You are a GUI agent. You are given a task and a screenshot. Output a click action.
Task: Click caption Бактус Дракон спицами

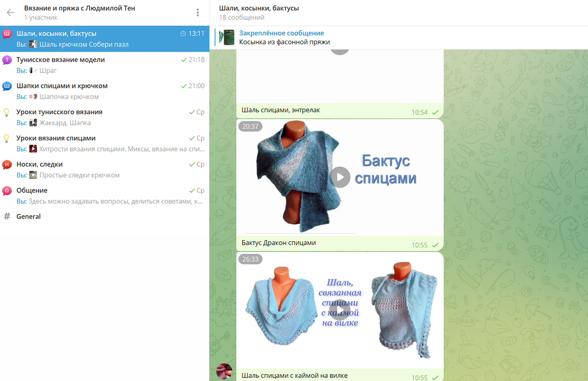point(279,243)
